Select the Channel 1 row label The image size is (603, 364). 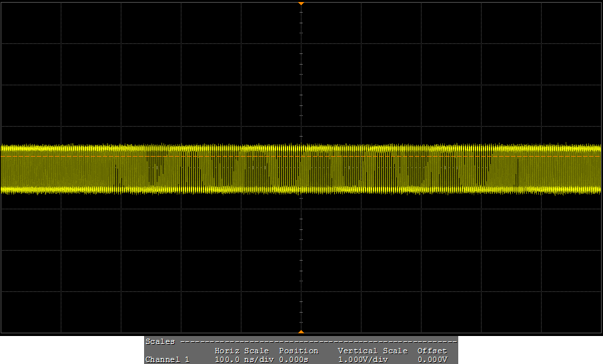pyautogui.click(x=167, y=359)
